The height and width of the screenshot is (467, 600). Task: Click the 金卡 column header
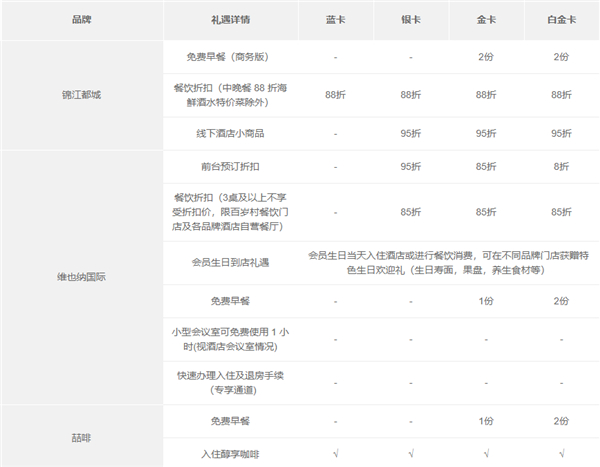point(486,19)
